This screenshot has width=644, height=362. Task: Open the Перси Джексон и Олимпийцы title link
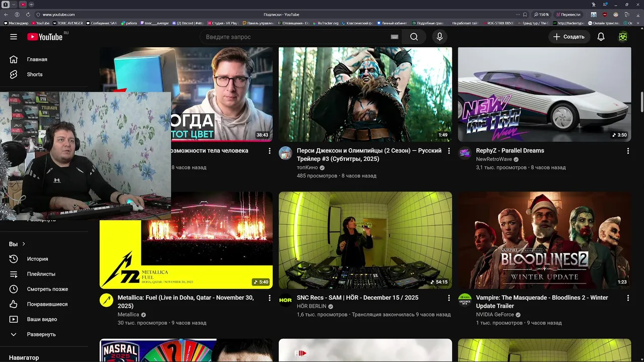369,155
